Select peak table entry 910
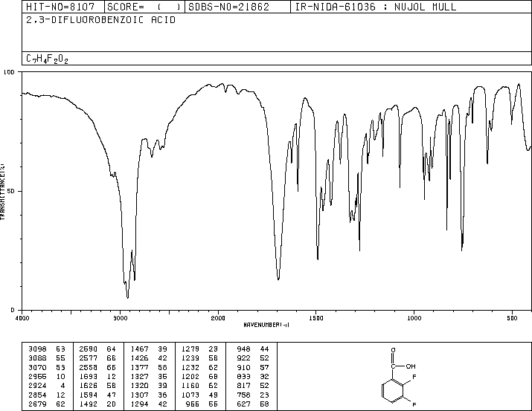The width and height of the screenshot is (532, 411). [253, 367]
